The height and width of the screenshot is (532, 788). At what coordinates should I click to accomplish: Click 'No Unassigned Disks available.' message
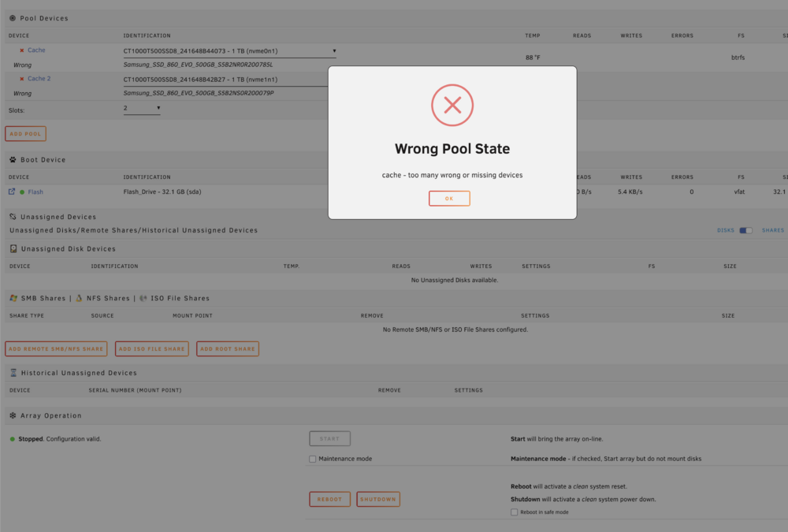(455, 280)
